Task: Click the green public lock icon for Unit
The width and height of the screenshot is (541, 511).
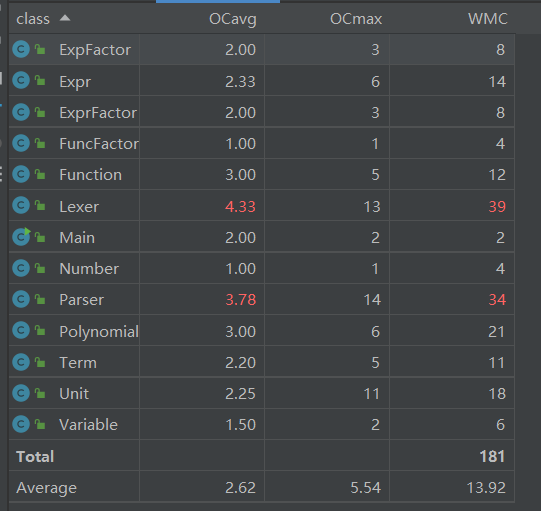Action: (x=40, y=393)
